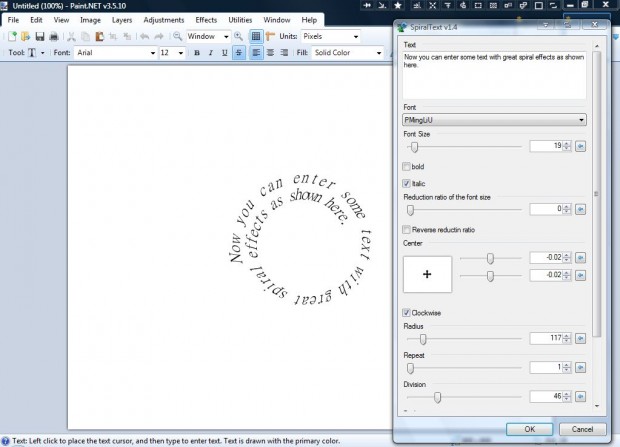Click the Radius slider handle
This screenshot has width=620, height=447.
tap(423, 339)
